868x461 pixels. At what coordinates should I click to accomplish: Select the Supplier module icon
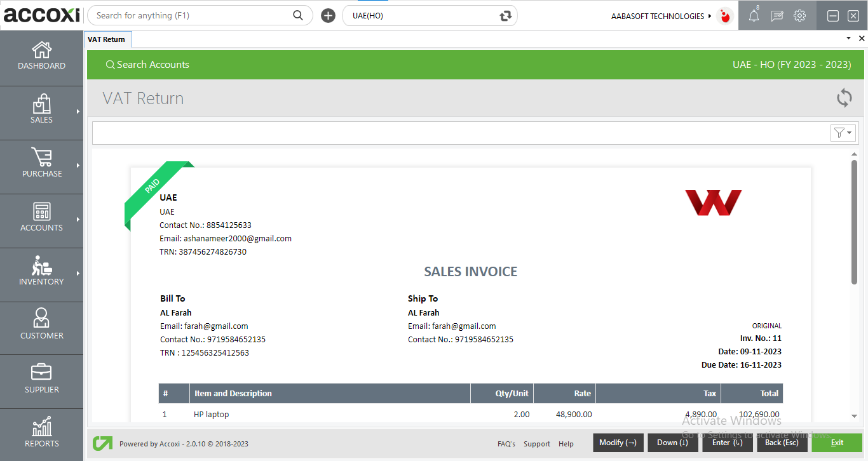point(41,379)
